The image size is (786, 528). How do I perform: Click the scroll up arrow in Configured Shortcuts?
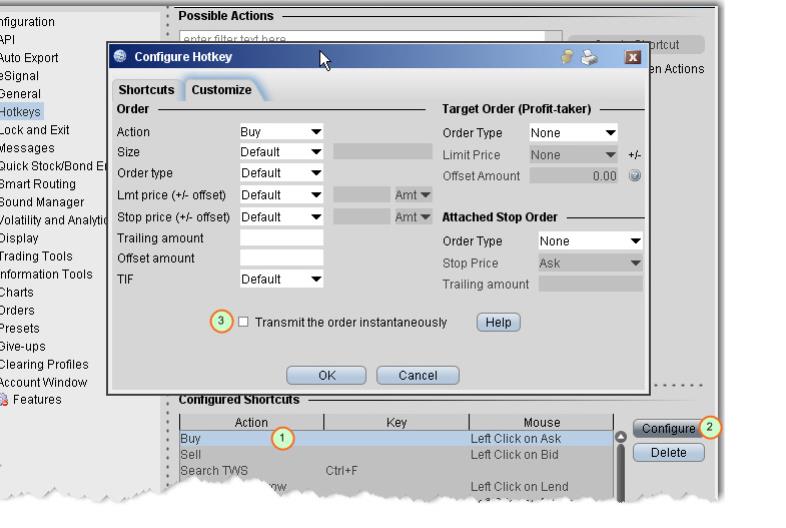point(621,437)
